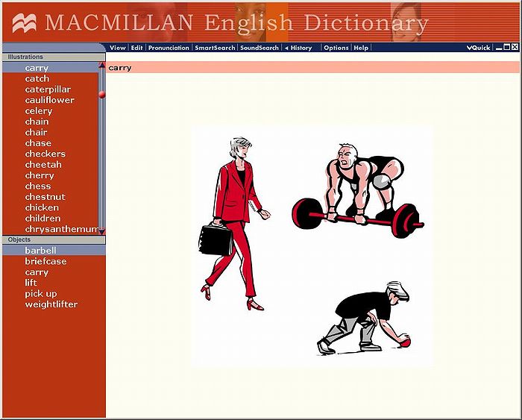Image resolution: width=522 pixels, height=420 pixels.
Task: Choose 'briefcase' in Objects list
Action: click(x=45, y=262)
